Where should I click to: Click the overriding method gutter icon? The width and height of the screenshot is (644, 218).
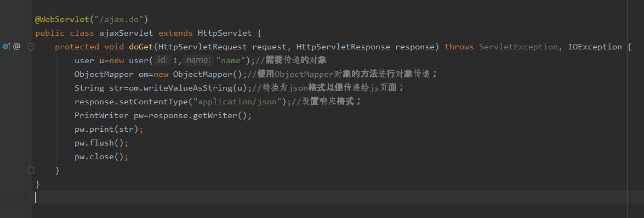pos(6,47)
